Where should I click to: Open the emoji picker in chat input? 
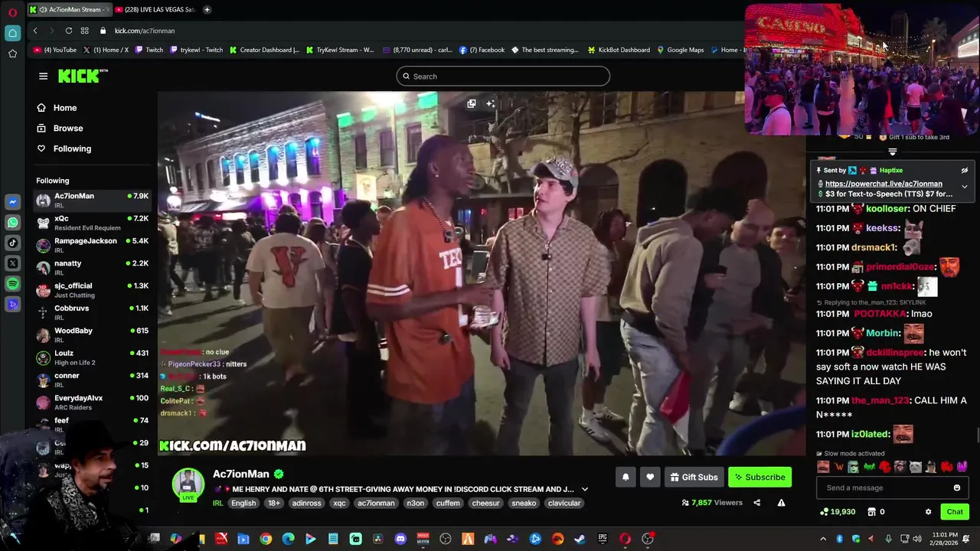[956, 487]
